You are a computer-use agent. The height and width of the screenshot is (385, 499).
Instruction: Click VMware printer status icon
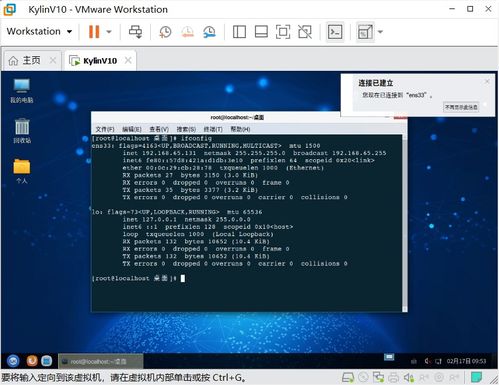tap(394, 377)
